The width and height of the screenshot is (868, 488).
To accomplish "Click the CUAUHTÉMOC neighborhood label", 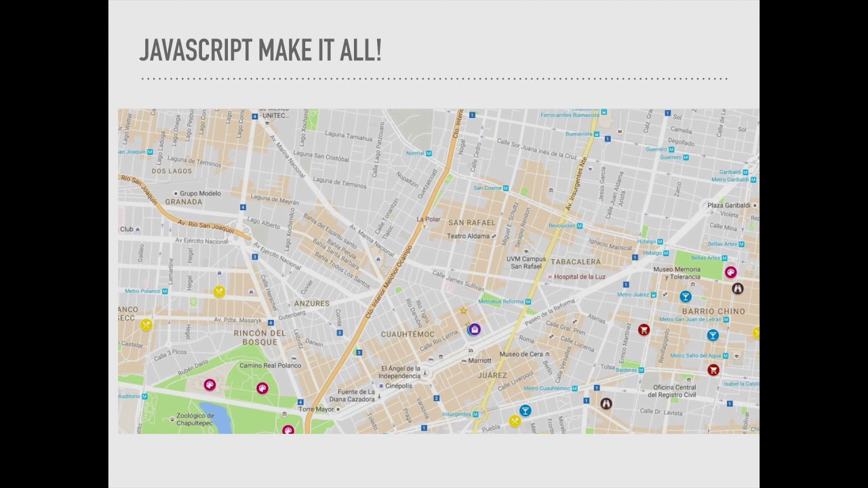I will (x=408, y=334).
